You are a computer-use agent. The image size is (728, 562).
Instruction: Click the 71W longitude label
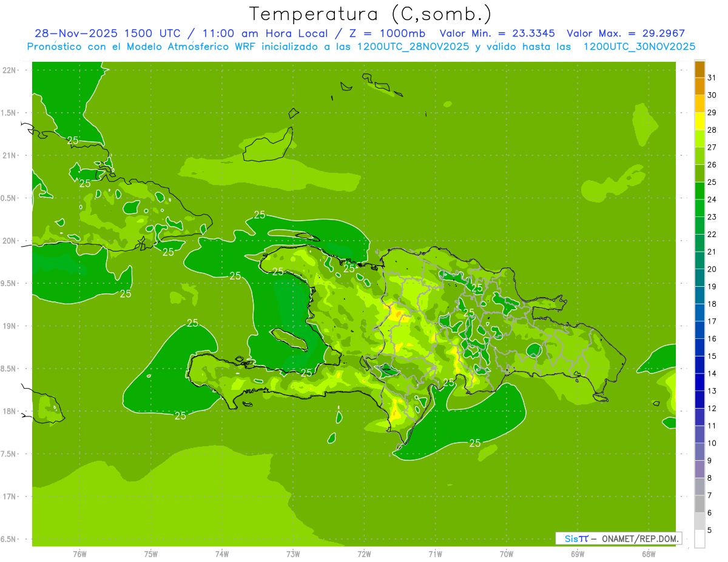pyautogui.click(x=435, y=554)
